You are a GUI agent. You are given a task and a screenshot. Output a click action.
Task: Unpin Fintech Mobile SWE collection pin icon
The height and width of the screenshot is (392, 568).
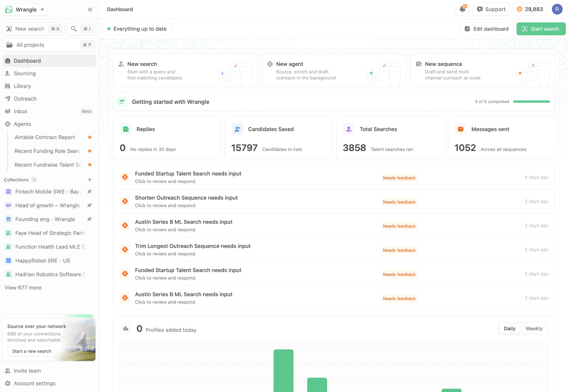(89, 192)
